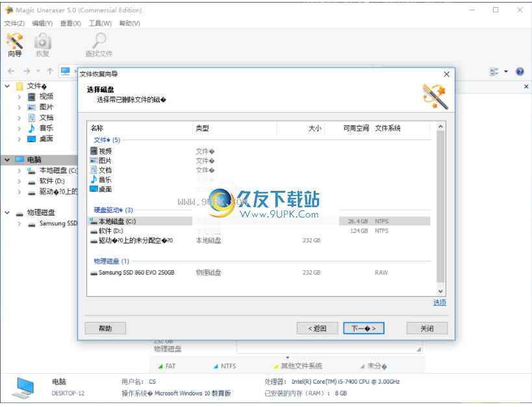Viewport: 532px width, 407px height.
Task: Close the side panel with X
Action: (526, 86)
